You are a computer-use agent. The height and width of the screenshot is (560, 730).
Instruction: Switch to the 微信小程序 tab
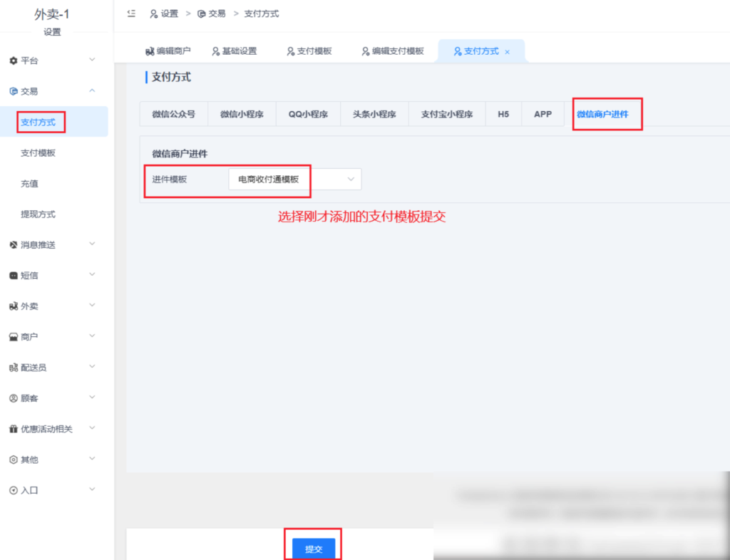pos(242,114)
